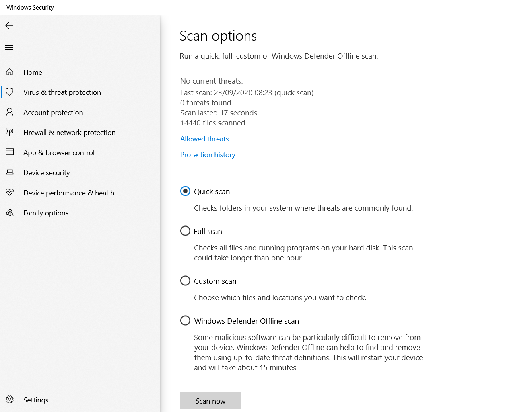Choose the Custom scan radio option
532x412 pixels.
point(185,281)
